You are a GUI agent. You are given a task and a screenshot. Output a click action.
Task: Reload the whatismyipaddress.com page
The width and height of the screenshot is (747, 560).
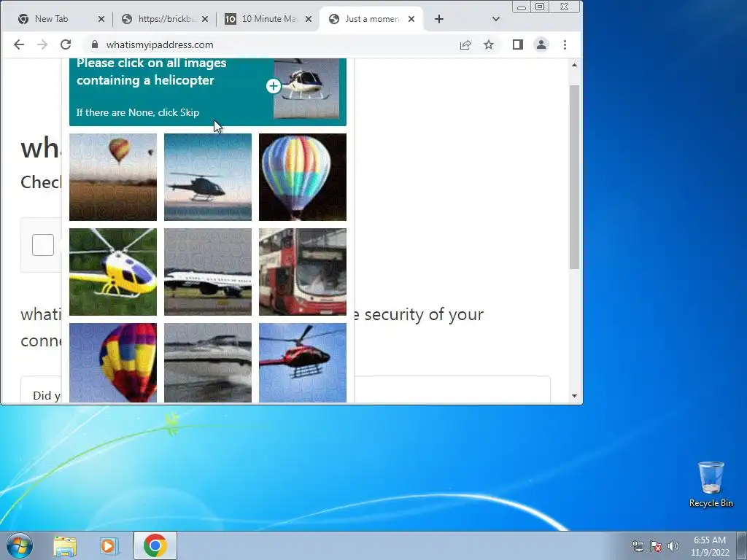coord(66,44)
